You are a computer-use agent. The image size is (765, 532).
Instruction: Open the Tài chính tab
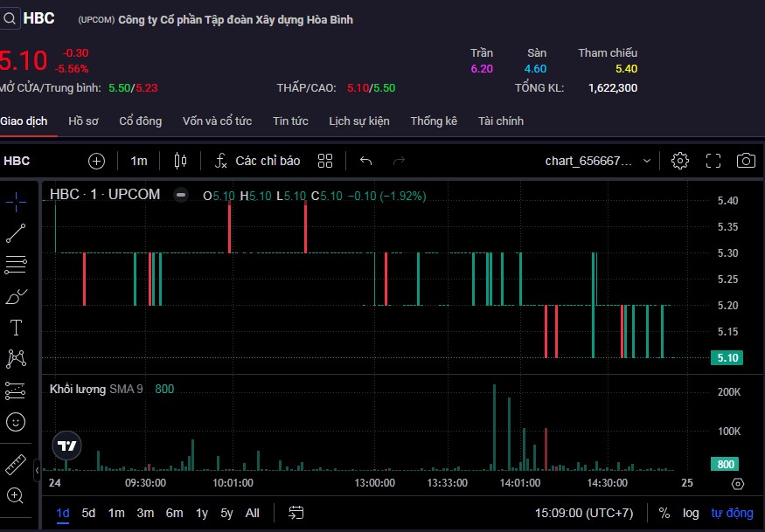click(x=501, y=121)
